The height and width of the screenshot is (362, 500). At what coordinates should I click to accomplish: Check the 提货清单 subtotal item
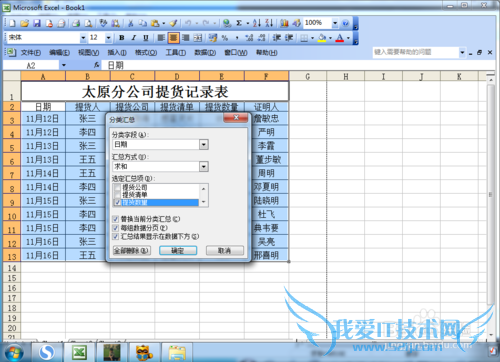[x=117, y=195]
